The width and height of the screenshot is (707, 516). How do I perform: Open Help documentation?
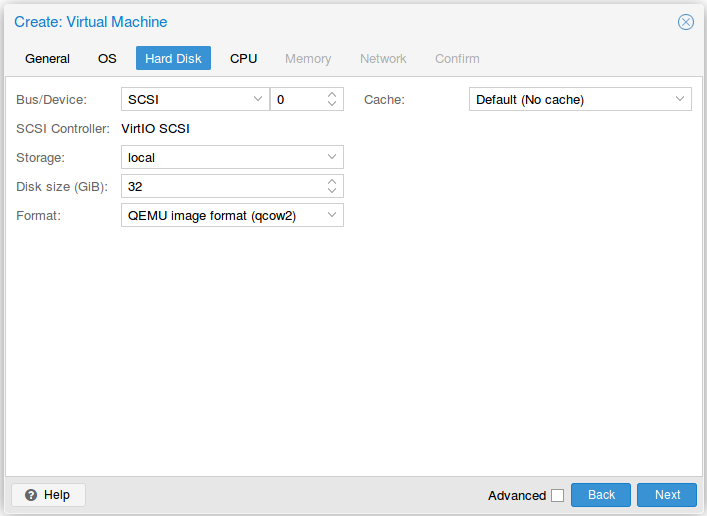48,495
